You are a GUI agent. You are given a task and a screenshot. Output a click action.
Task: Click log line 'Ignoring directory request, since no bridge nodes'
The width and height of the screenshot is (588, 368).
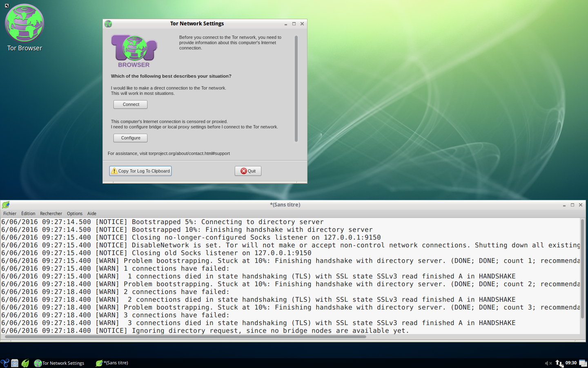coord(205,331)
